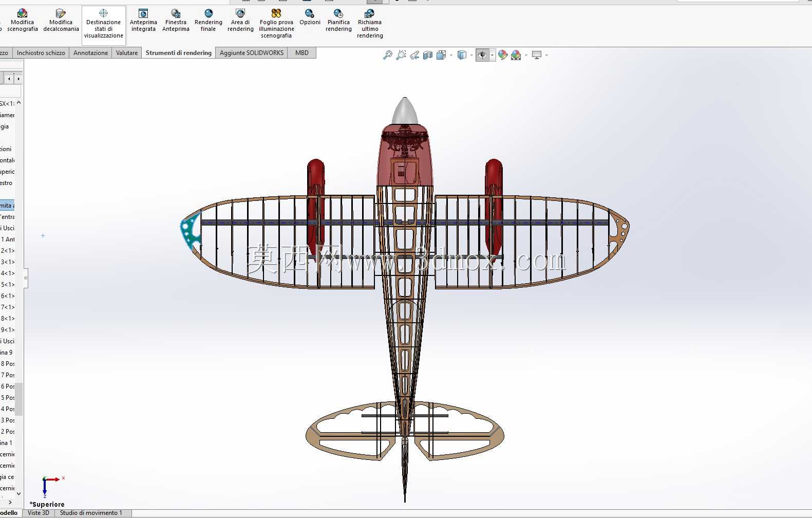Click feature panel tabs left arrow
Viewport: 812px width, 518px height.
[9, 79]
